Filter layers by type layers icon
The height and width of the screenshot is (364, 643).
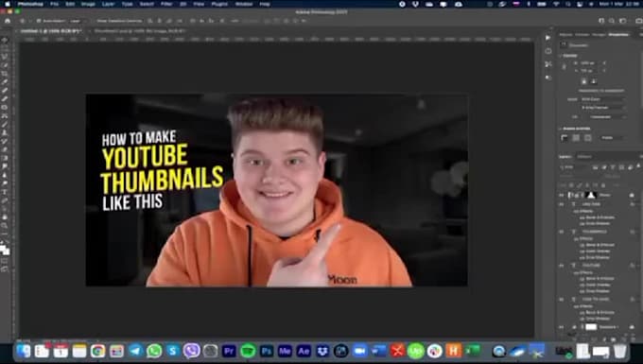click(613, 167)
